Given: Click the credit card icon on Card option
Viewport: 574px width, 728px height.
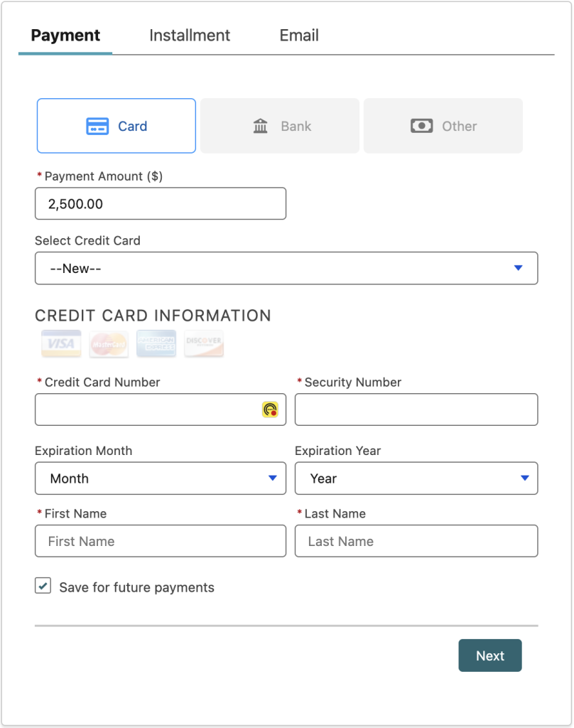Looking at the screenshot, I should pos(97,127).
